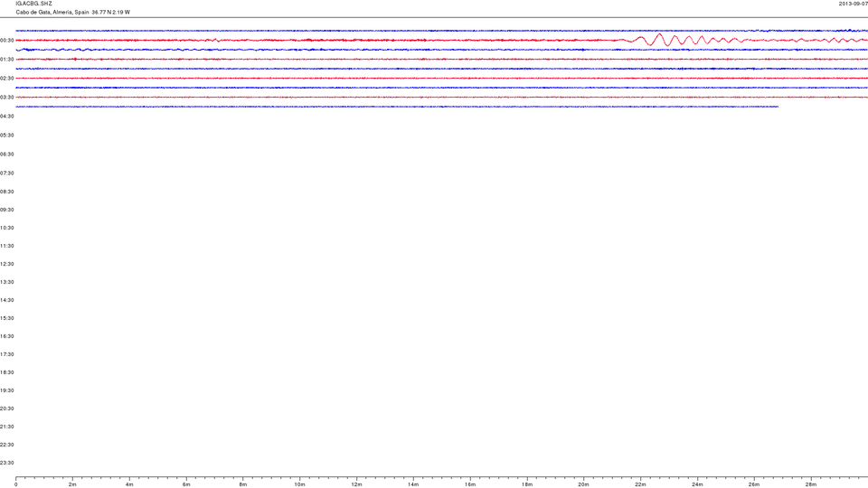Screen dimensions: 868x488
Task: Click the "6m" axis tick label
Action: coord(186,484)
